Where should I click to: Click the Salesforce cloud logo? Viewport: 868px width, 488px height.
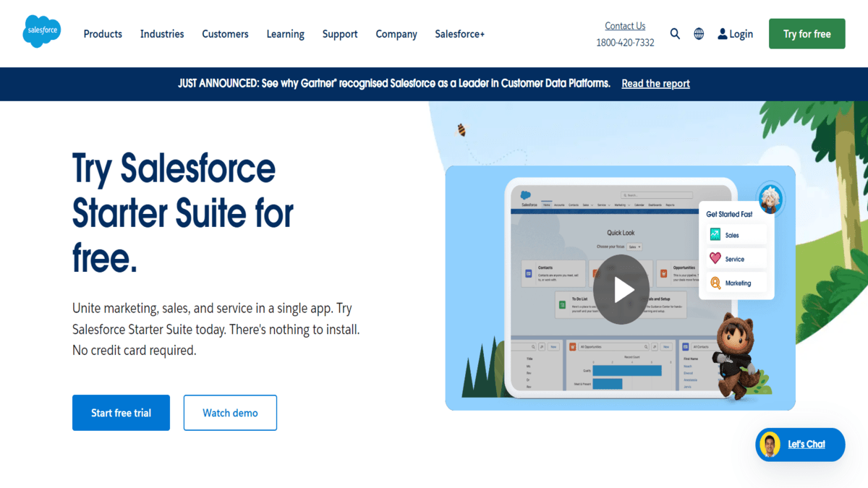(41, 32)
